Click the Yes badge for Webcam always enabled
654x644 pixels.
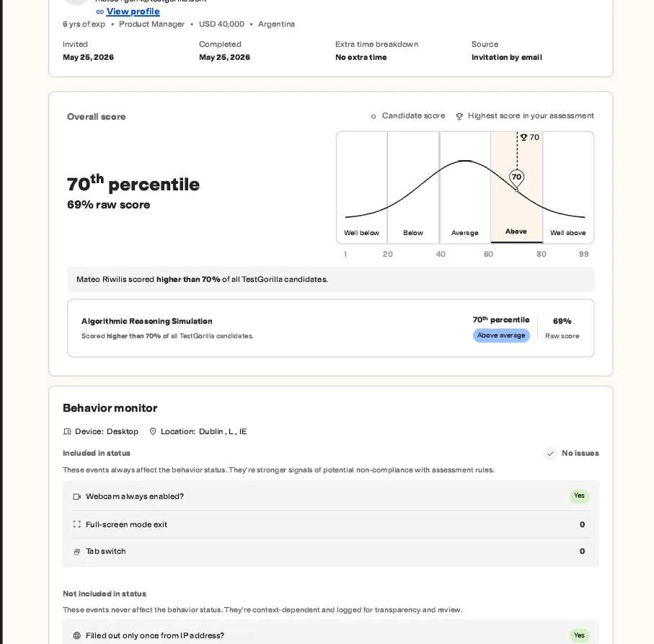click(x=579, y=495)
